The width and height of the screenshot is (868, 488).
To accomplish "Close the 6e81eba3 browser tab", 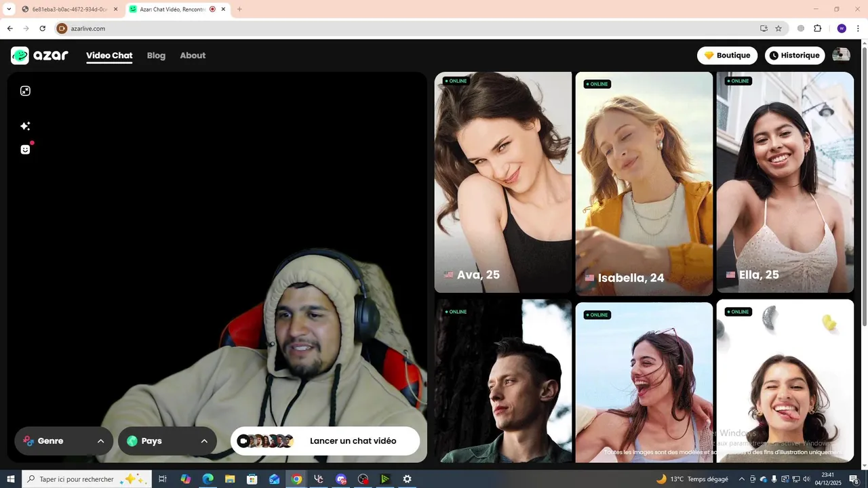I will pyautogui.click(x=115, y=9).
